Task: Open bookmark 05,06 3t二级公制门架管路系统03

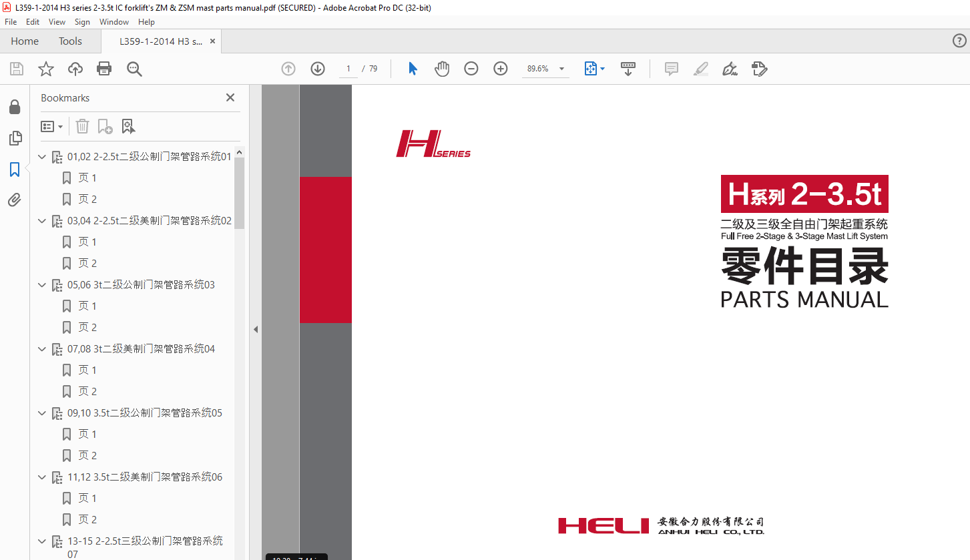Action: pos(141,285)
